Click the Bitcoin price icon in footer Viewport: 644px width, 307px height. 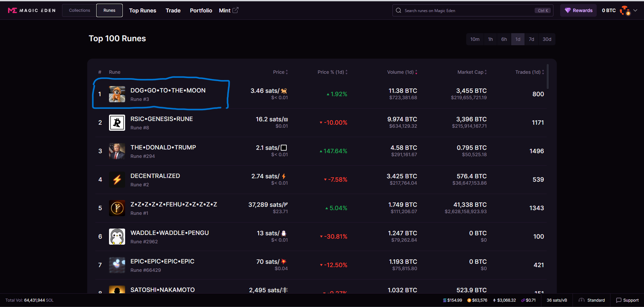pos(469,300)
